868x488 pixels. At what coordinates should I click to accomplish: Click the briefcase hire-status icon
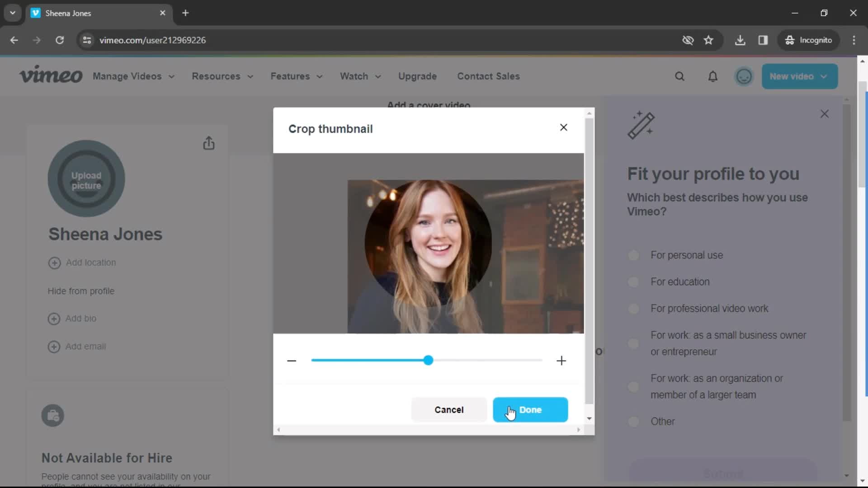pos(53,415)
